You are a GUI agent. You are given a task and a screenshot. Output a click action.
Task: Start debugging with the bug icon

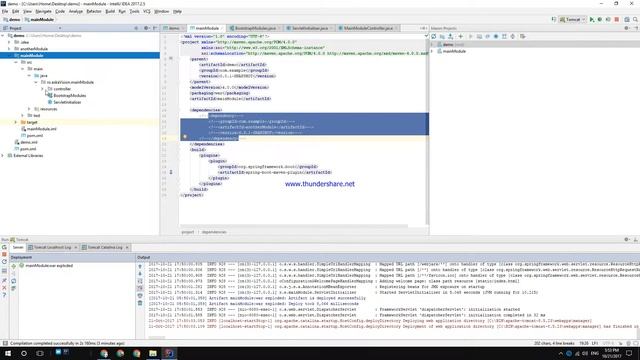[600, 19]
